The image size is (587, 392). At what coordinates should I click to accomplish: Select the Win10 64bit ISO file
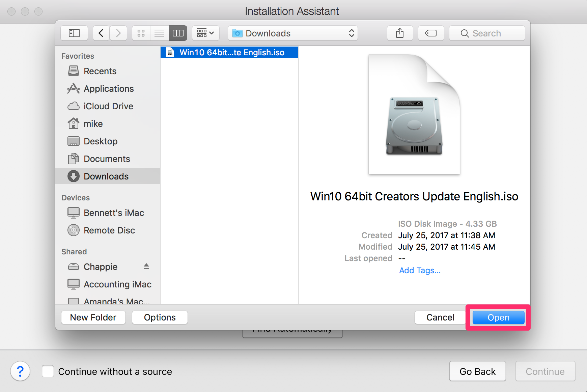point(229,52)
